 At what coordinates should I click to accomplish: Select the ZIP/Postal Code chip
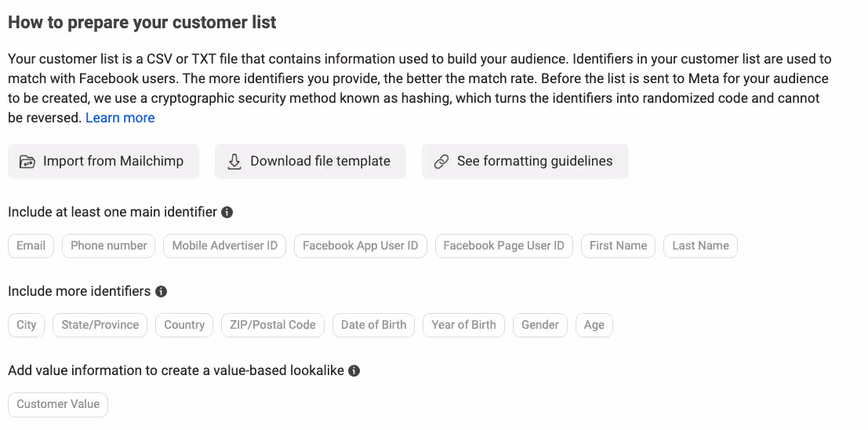[x=273, y=326]
